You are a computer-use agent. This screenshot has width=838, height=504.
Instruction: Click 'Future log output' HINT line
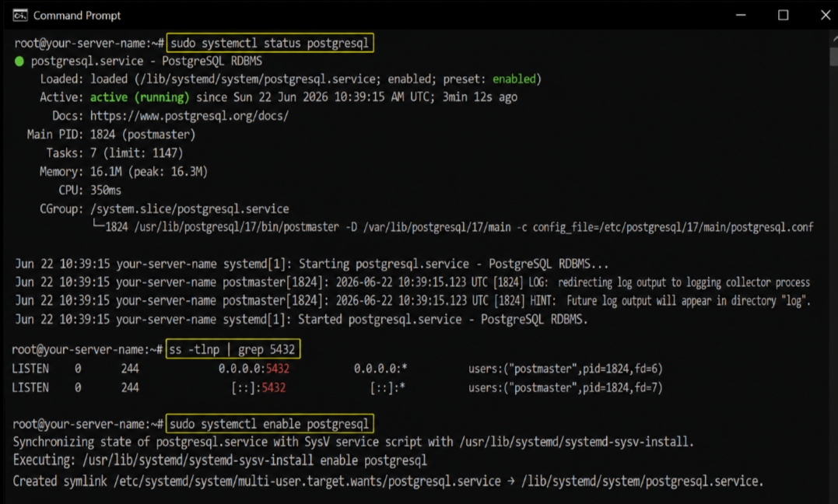(x=412, y=301)
